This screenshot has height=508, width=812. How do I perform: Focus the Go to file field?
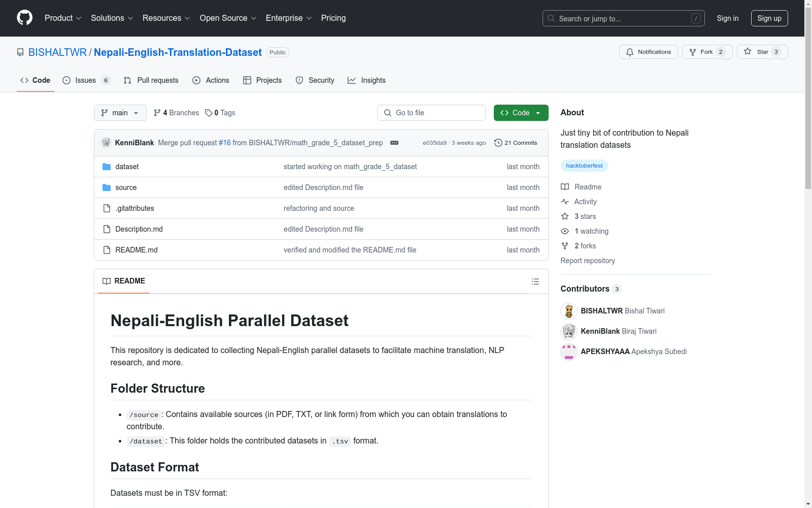click(x=431, y=113)
